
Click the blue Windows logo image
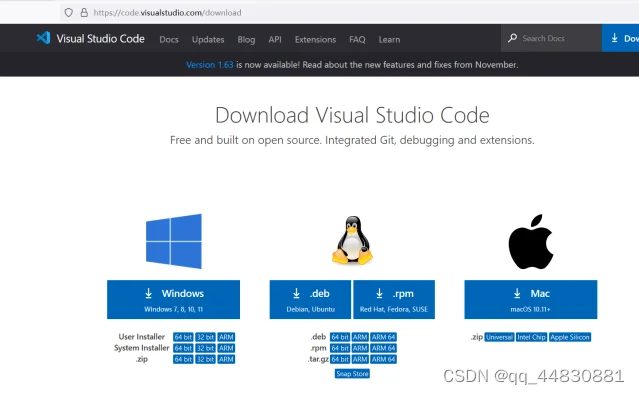pos(174,241)
